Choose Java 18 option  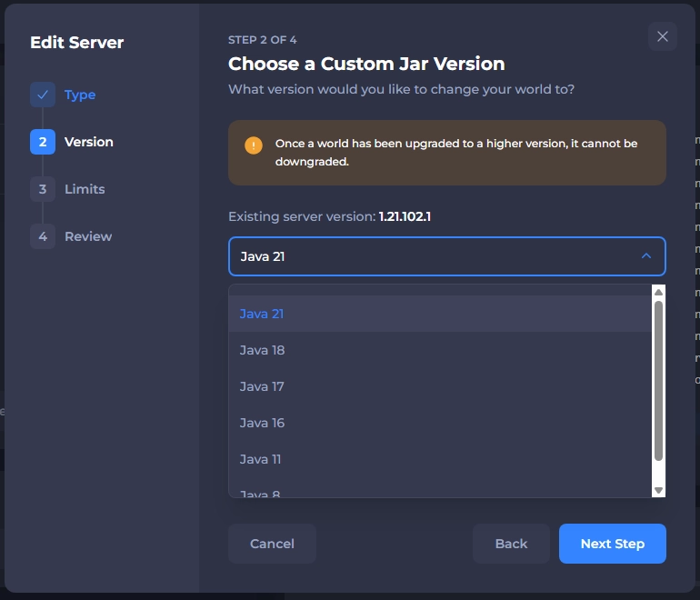[x=262, y=350]
